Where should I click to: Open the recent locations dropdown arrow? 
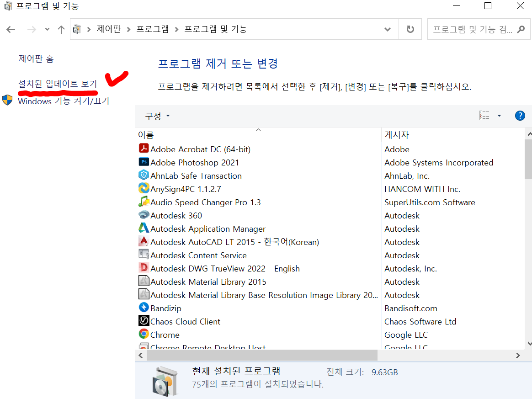pyautogui.click(x=47, y=30)
